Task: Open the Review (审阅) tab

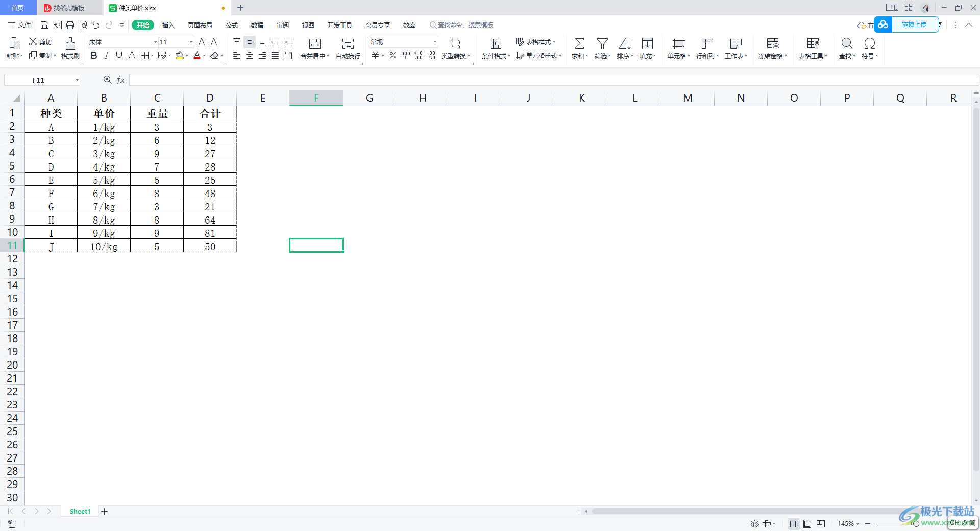Action: pyautogui.click(x=283, y=25)
